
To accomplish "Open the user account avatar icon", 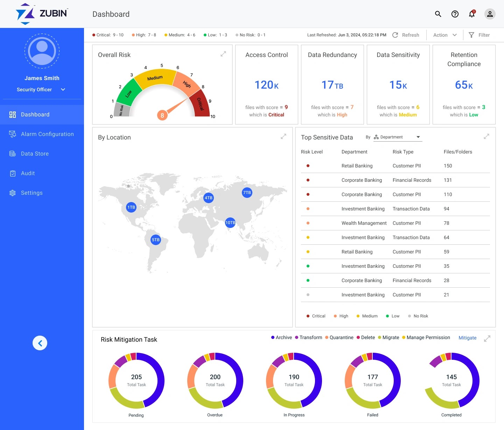I will 490,14.
